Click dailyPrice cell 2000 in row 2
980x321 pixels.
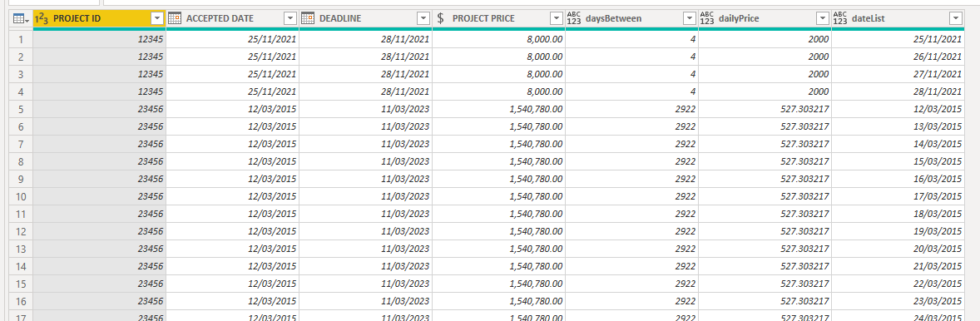click(765, 57)
